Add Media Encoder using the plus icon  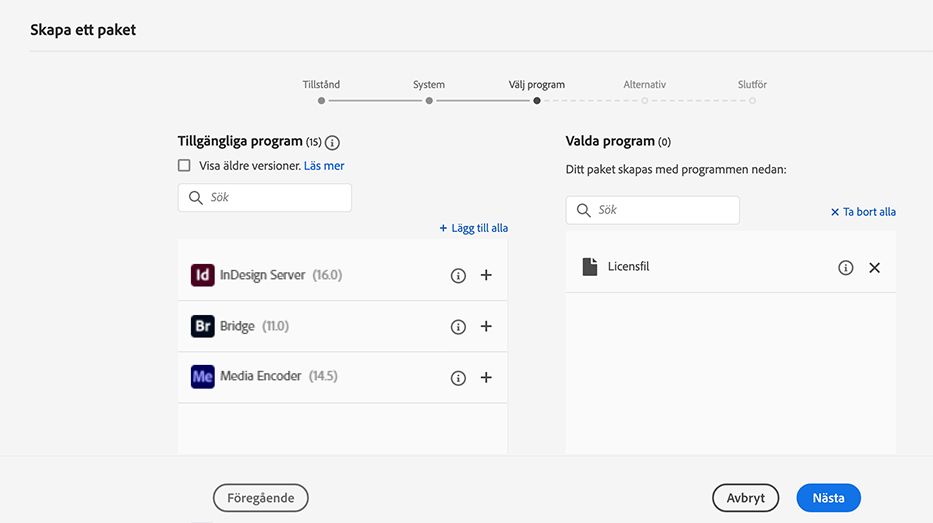pos(486,378)
